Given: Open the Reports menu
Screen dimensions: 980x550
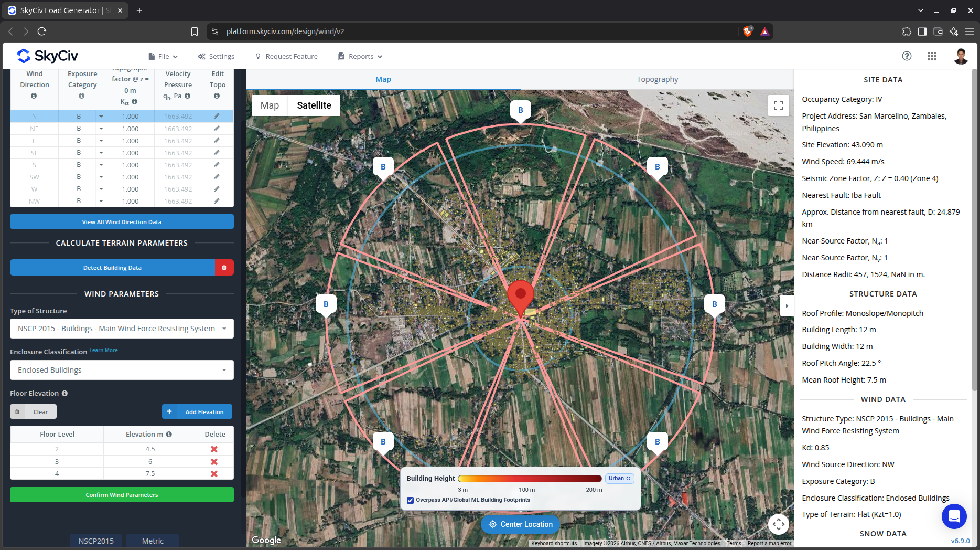Looking at the screenshot, I should 360,56.
